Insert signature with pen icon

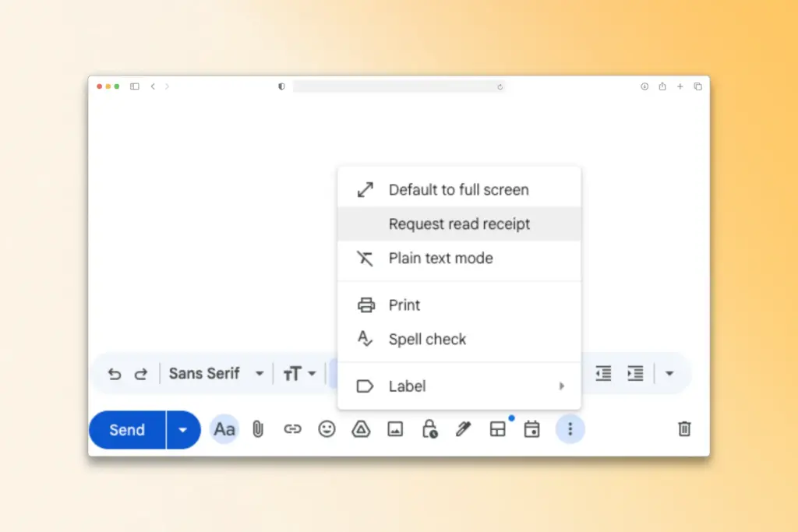[464, 429]
